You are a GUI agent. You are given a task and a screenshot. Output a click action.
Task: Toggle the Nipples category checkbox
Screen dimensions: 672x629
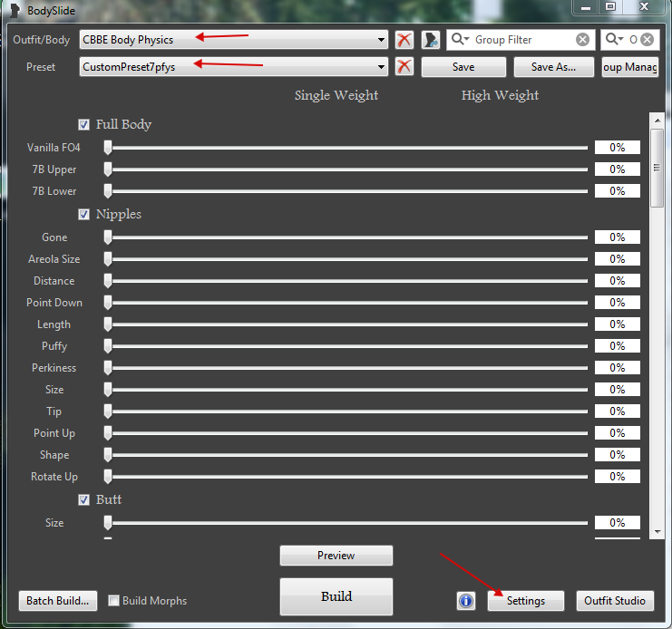point(84,215)
